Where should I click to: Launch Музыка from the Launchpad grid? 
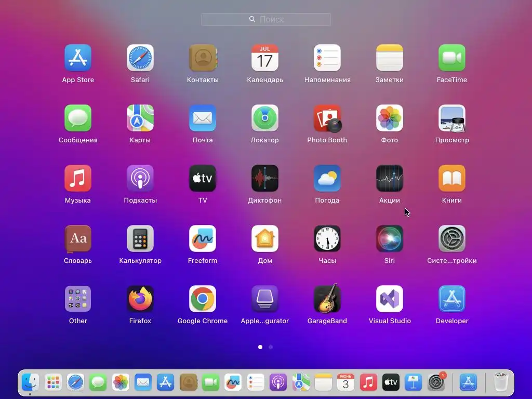point(78,178)
